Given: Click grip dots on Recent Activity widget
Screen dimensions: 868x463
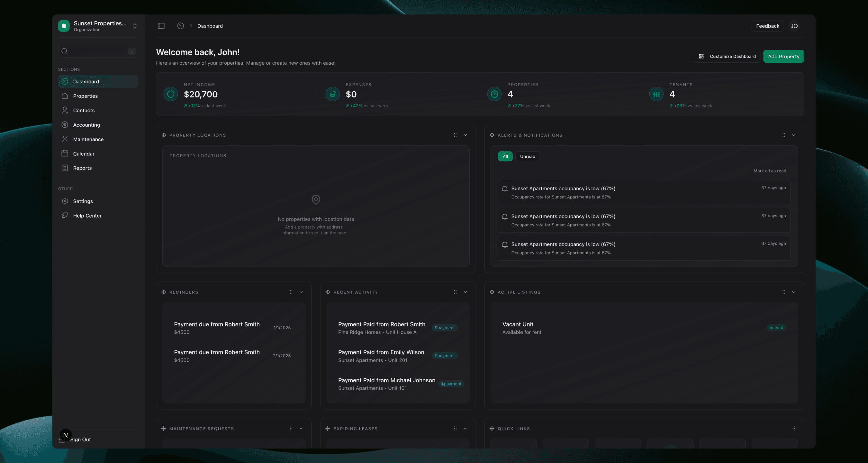Looking at the screenshot, I should tap(455, 292).
